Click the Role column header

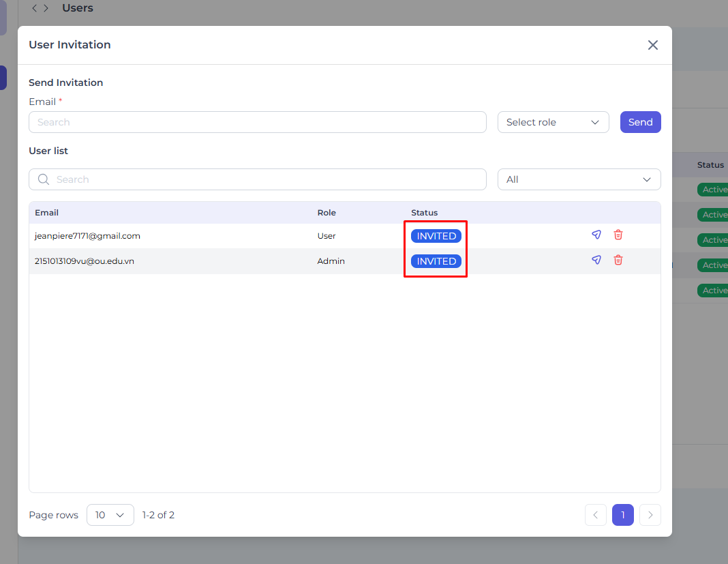pyautogui.click(x=327, y=212)
